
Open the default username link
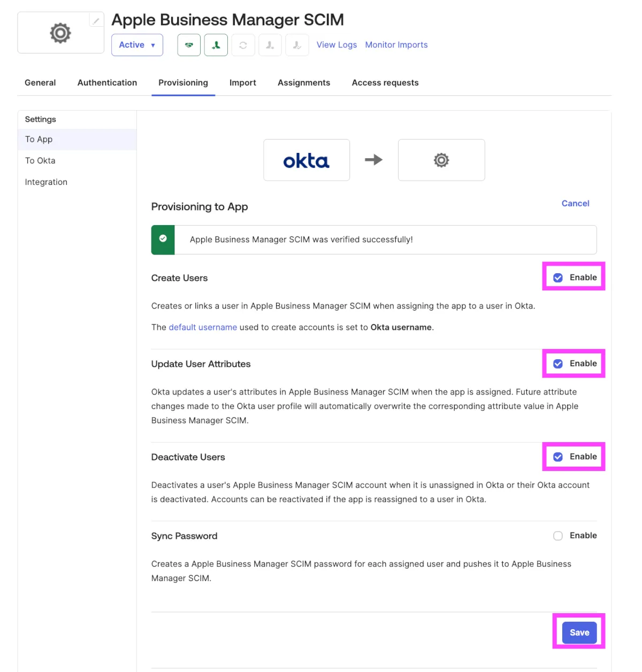pos(203,327)
